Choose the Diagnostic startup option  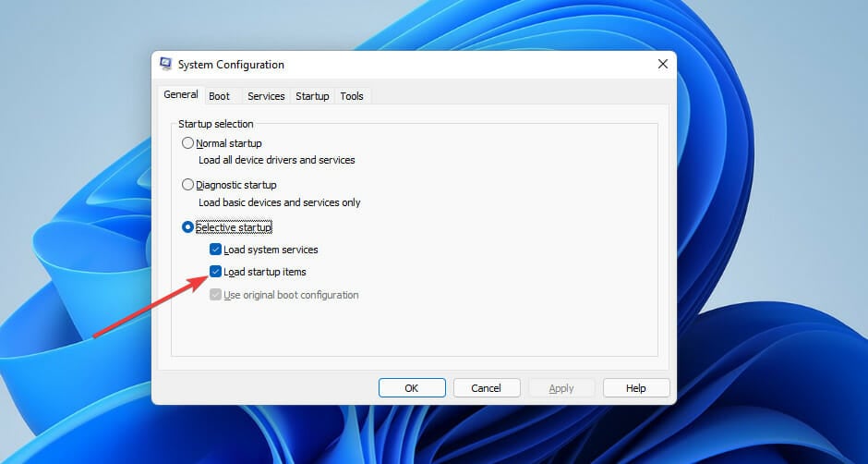tap(188, 185)
